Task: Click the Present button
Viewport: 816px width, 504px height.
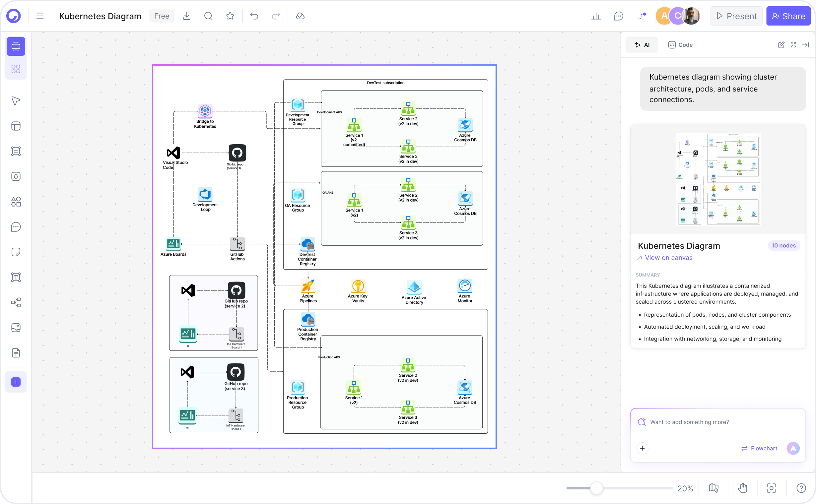Action: tap(736, 16)
